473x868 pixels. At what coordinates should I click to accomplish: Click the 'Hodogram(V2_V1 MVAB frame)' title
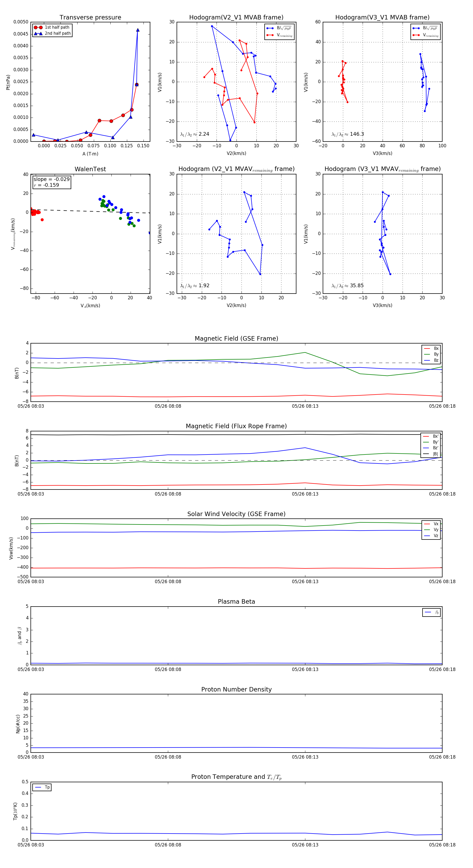point(236,18)
